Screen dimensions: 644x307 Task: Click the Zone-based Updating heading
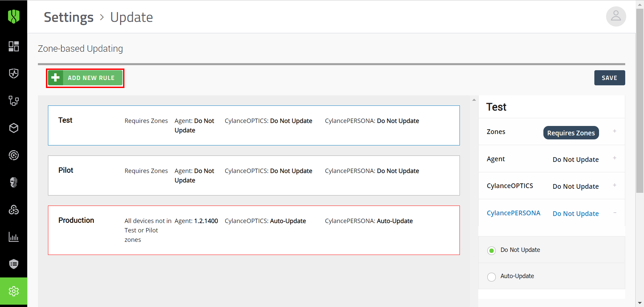coord(80,49)
